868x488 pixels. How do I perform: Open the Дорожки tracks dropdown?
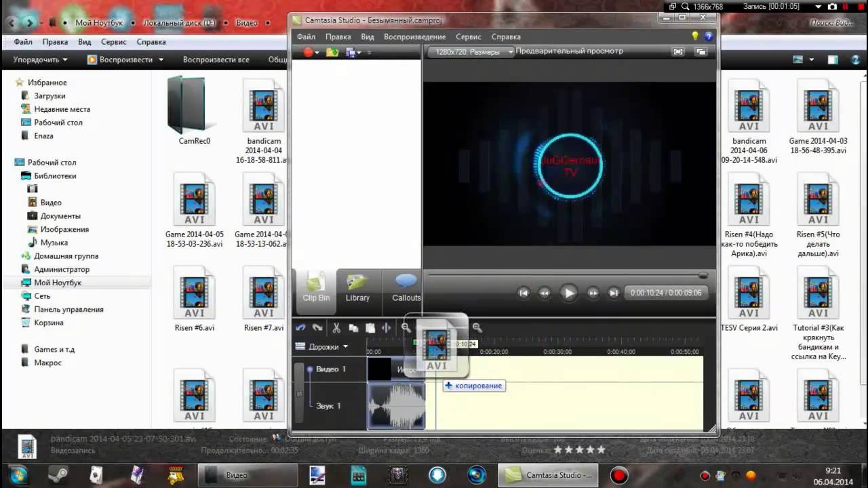point(322,346)
